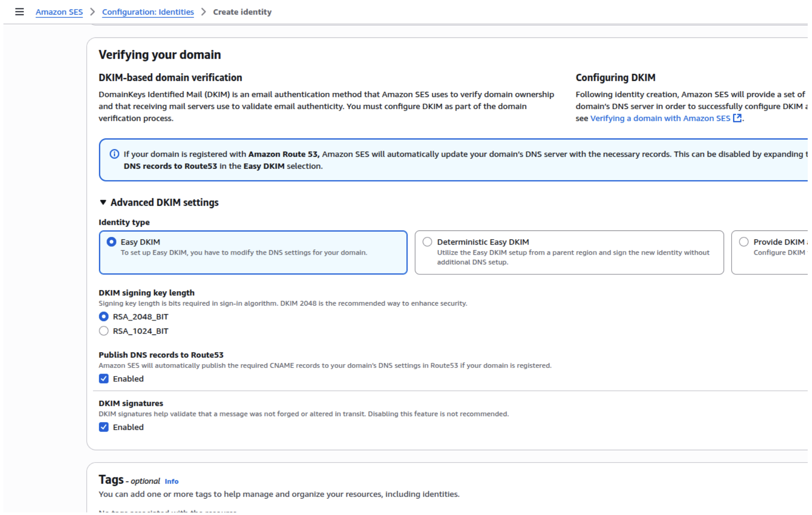812x515 pixels.
Task: Choose RSA_1024_BIT signing key length
Action: point(104,331)
